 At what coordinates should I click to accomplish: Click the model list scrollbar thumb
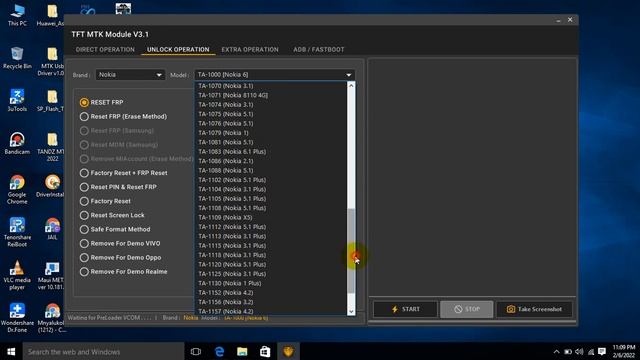click(351, 251)
